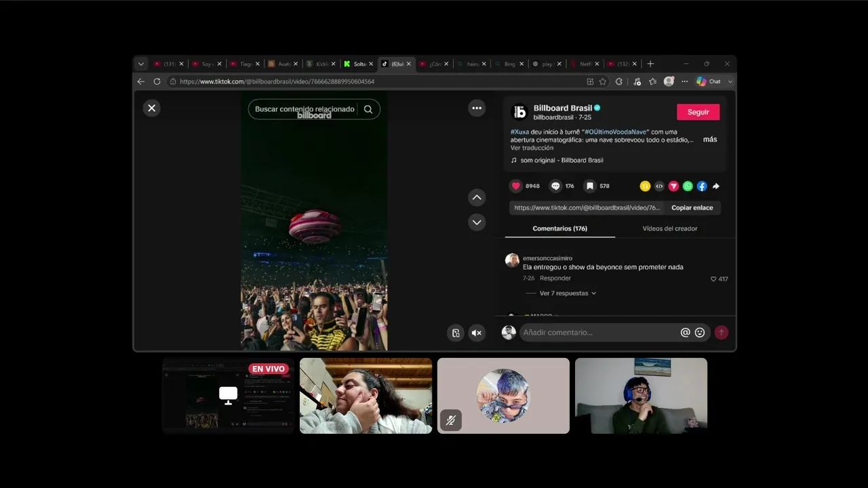
Task: Open the #Xuxa hashtag link
Action: 520,131
